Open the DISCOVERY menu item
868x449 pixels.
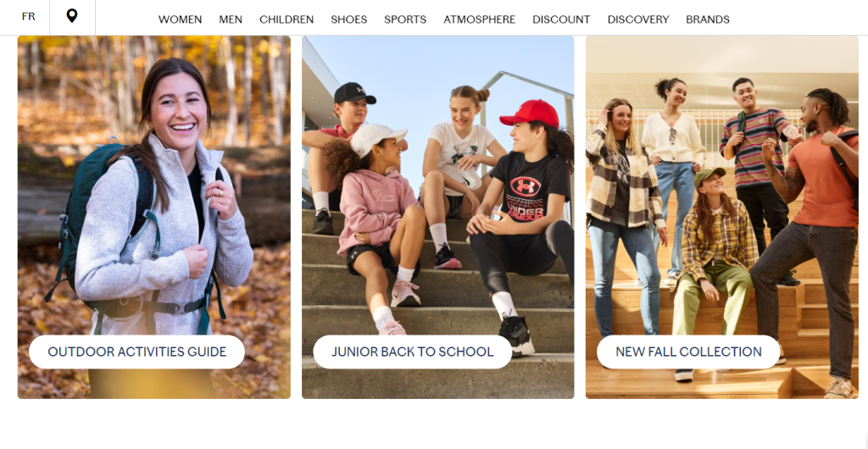click(x=638, y=19)
